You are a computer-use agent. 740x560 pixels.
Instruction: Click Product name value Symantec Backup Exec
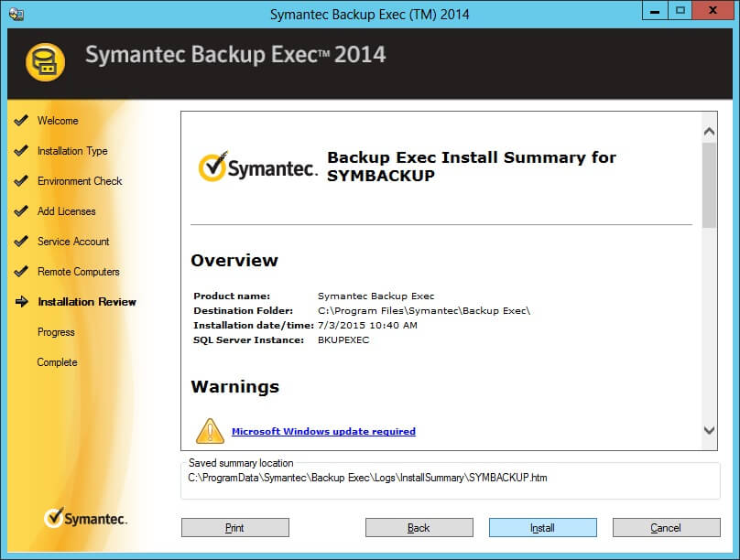(375, 296)
